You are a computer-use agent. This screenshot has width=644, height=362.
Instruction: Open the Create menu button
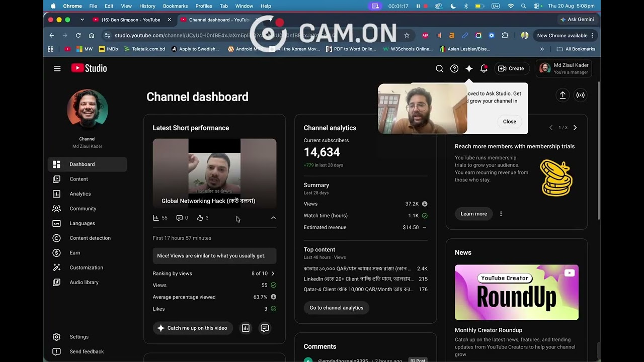[511, 68]
